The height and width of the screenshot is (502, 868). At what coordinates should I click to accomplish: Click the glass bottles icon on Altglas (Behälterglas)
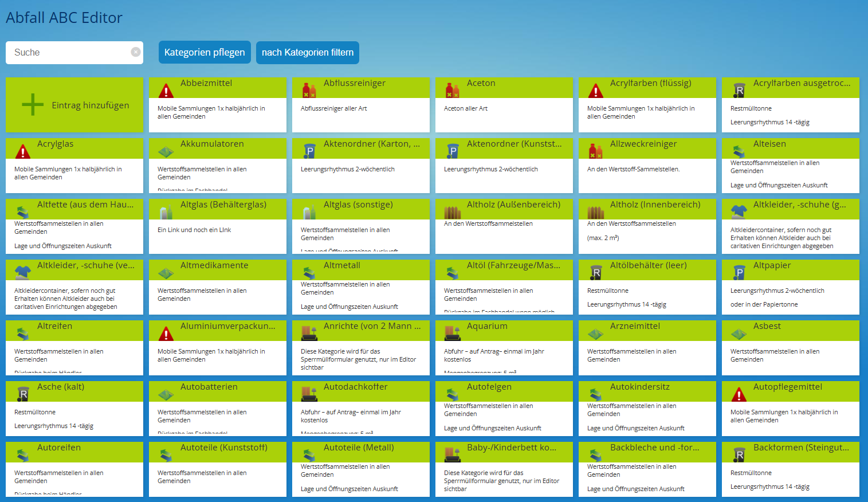(166, 212)
